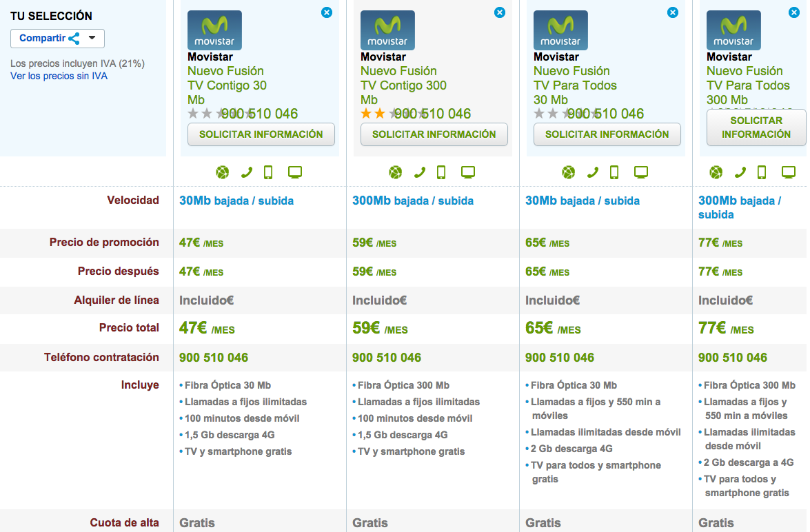
Task: Click Solicitar Información for TV Para Todos 30 Mb
Action: pos(607,134)
